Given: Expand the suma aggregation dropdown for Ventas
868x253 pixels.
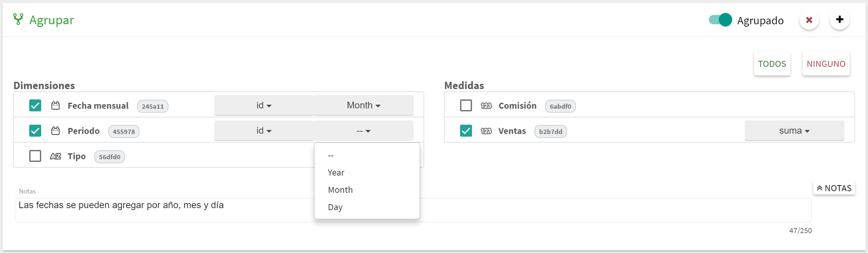Looking at the screenshot, I should [794, 131].
